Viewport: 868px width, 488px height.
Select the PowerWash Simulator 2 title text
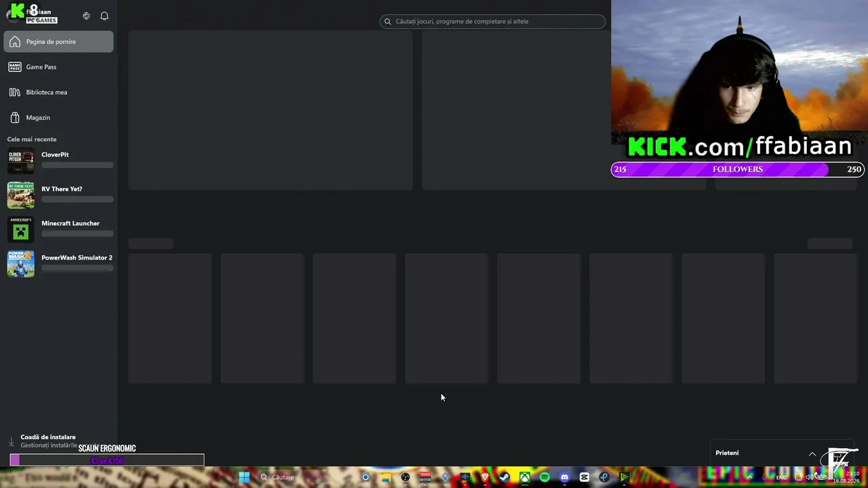click(x=77, y=258)
